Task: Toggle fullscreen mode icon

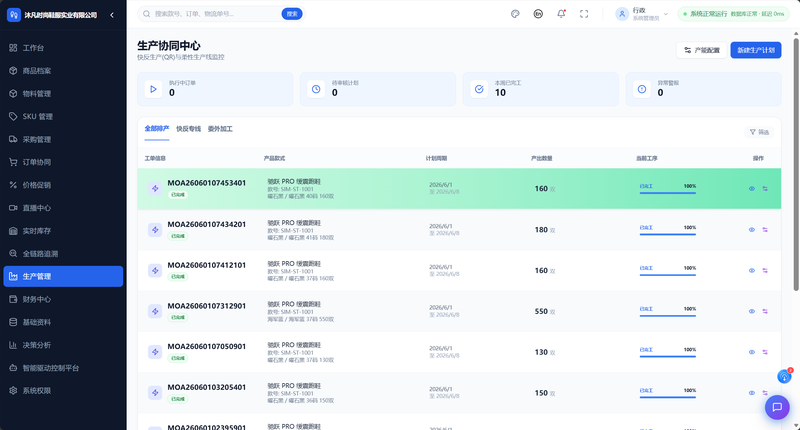Action: click(x=584, y=14)
